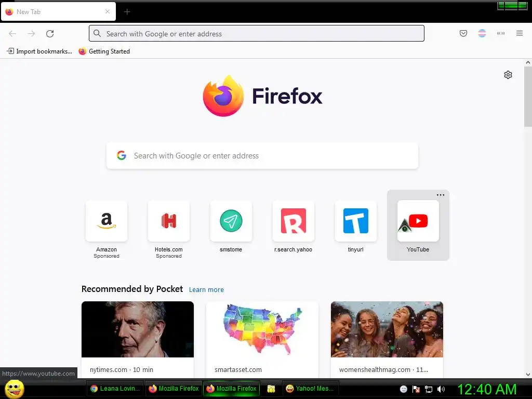Click Import bookmarks in bookmarks toolbar
This screenshot has width=532, height=399.
(39, 51)
